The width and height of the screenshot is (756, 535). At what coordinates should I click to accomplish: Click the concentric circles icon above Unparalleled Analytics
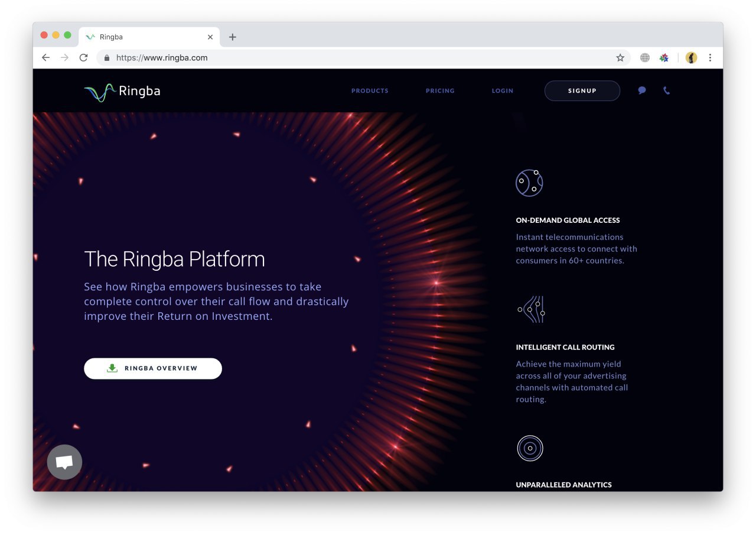tap(530, 448)
